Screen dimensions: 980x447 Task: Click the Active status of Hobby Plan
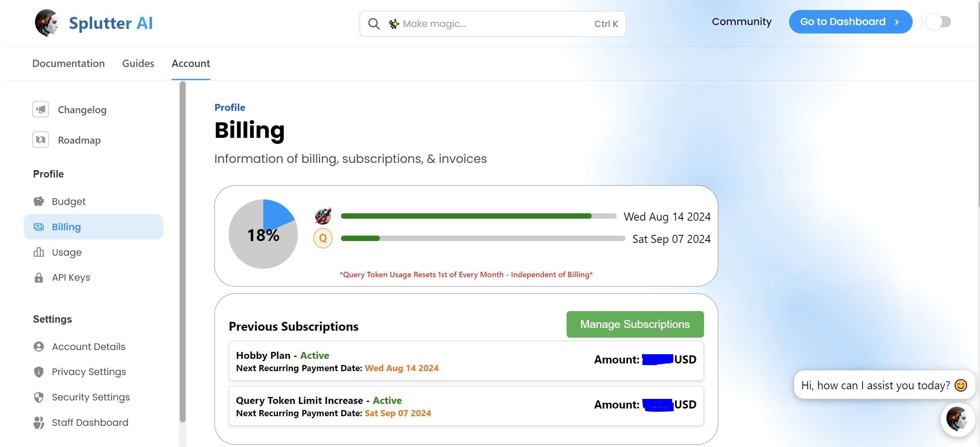(314, 355)
